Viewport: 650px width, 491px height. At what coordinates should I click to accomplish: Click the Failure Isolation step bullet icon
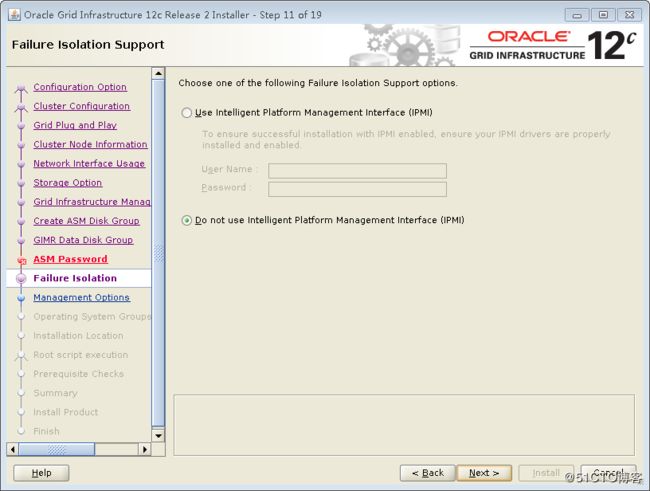tap(21, 279)
